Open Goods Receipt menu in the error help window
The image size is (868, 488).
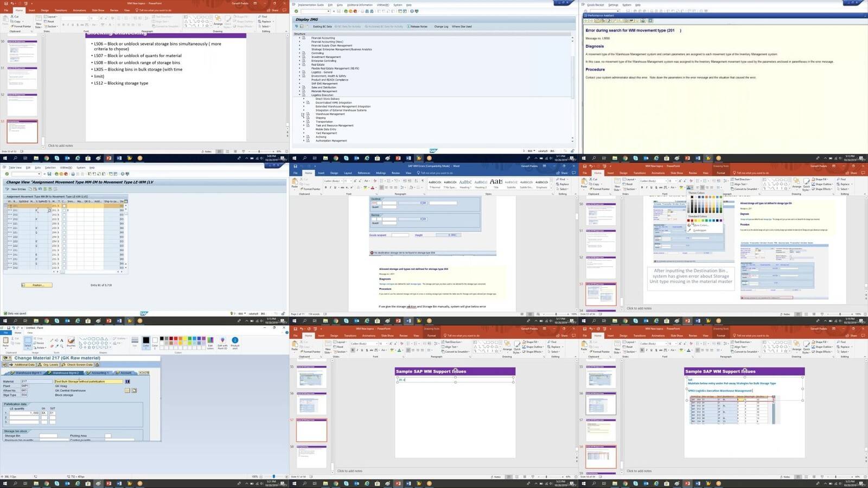[x=595, y=5]
